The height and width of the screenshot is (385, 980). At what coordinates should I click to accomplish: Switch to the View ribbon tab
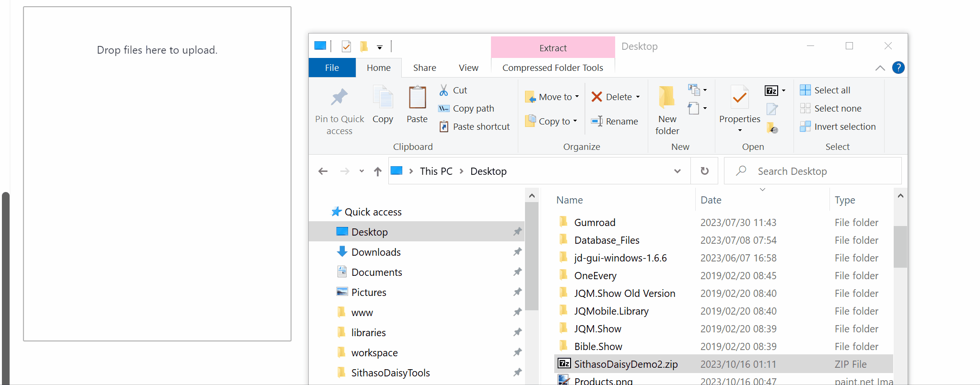468,68
